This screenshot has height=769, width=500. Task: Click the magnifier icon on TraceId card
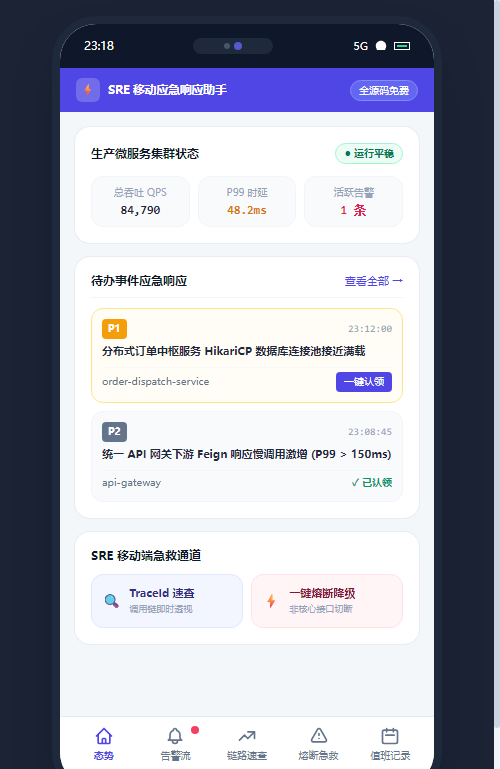click(112, 601)
